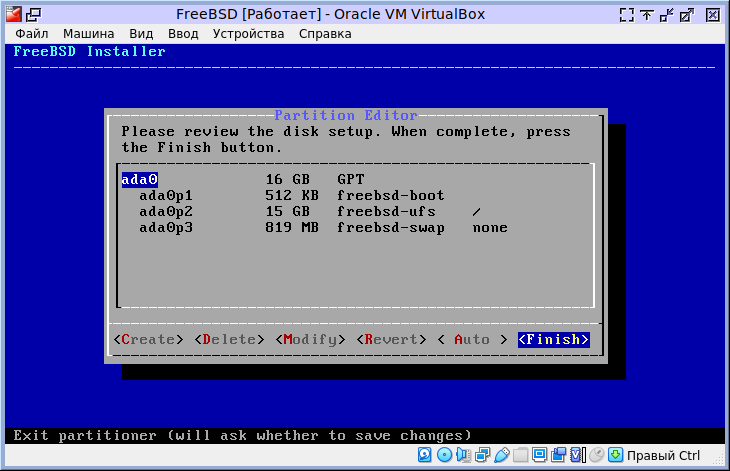Click the Правый Ctrl host key label

(663, 455)
